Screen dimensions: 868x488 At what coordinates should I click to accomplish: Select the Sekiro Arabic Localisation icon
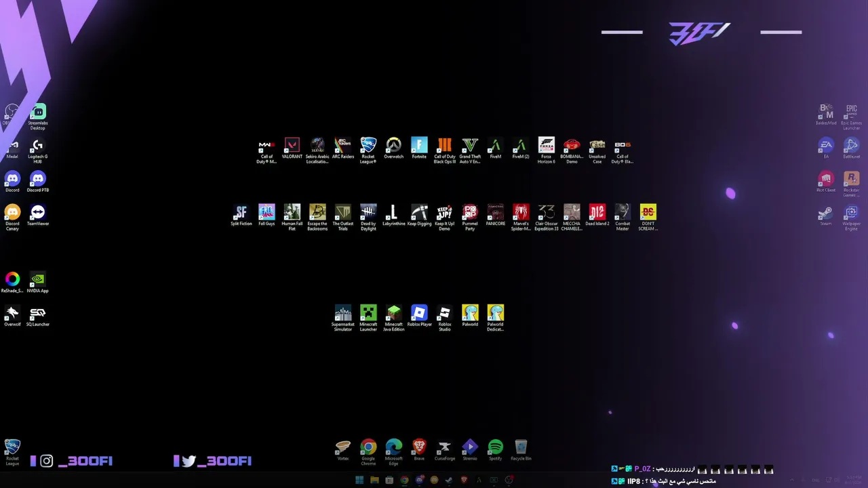(317, 151)
